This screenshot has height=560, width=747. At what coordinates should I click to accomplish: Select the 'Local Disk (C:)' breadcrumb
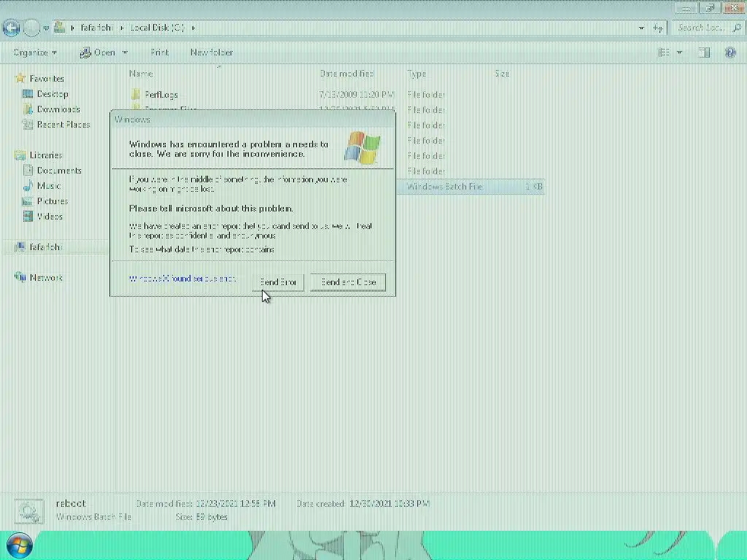point(157,28)
